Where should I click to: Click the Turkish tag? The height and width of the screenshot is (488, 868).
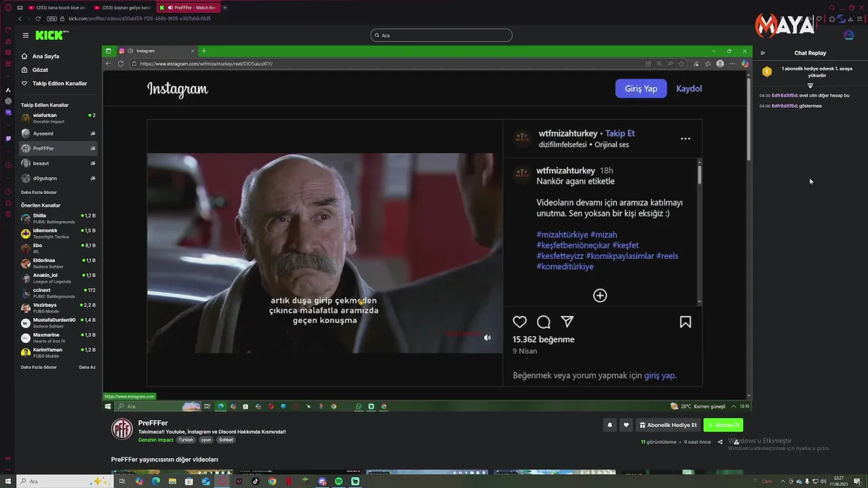pyautogui.click(x=186, y=440)
